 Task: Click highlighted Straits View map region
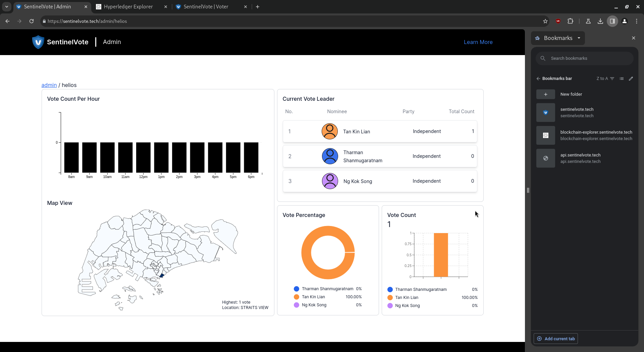tap(162, 275)
